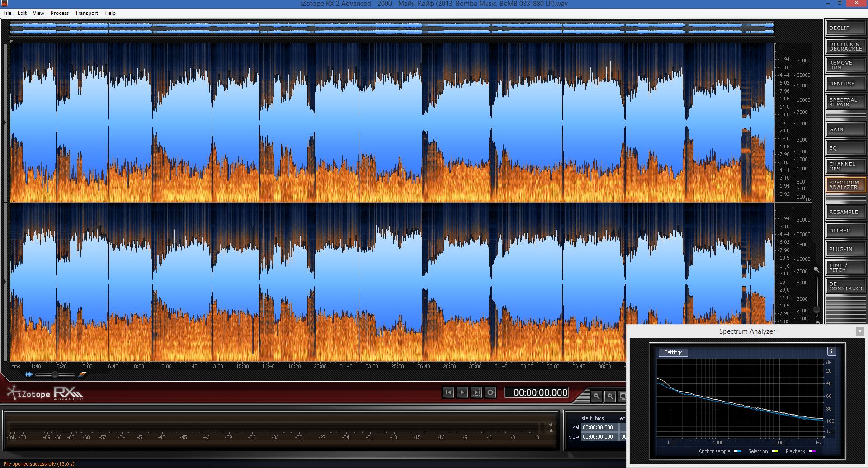Click the 'start [hms]' column header
This screenshot has height=468, width=868.
point(593,418)
